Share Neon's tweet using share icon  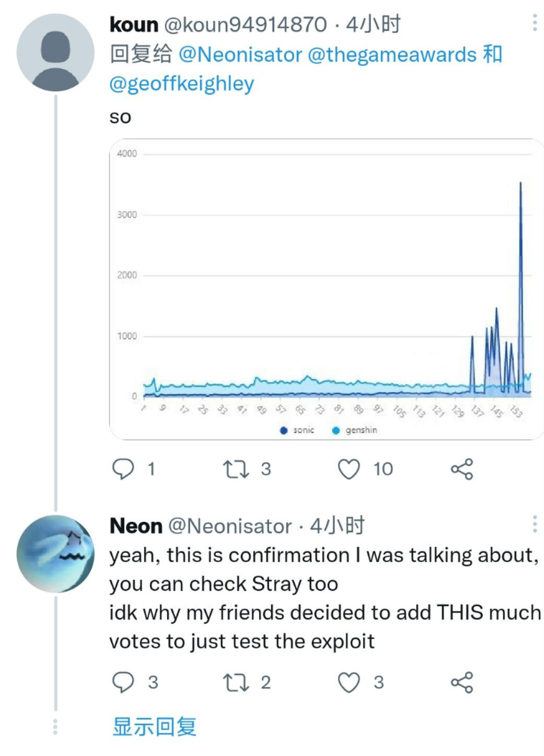pyautogui.click(x=462, y=682)
